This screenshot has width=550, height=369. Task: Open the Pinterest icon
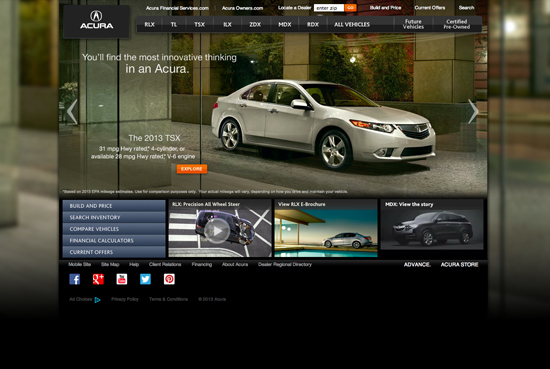point(169,279)
